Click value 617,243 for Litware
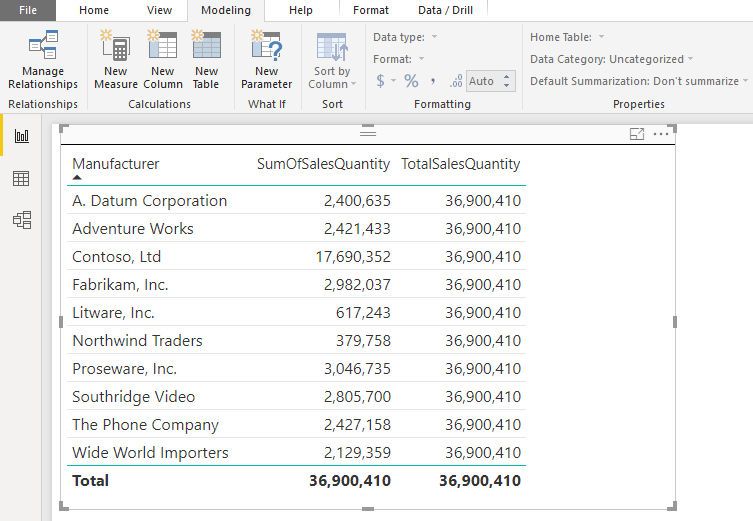 pyautogui.click(x=363, y=313)
